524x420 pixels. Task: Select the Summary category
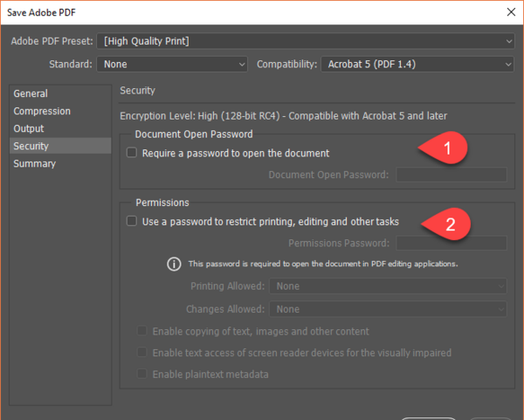(x=60, y=163)
